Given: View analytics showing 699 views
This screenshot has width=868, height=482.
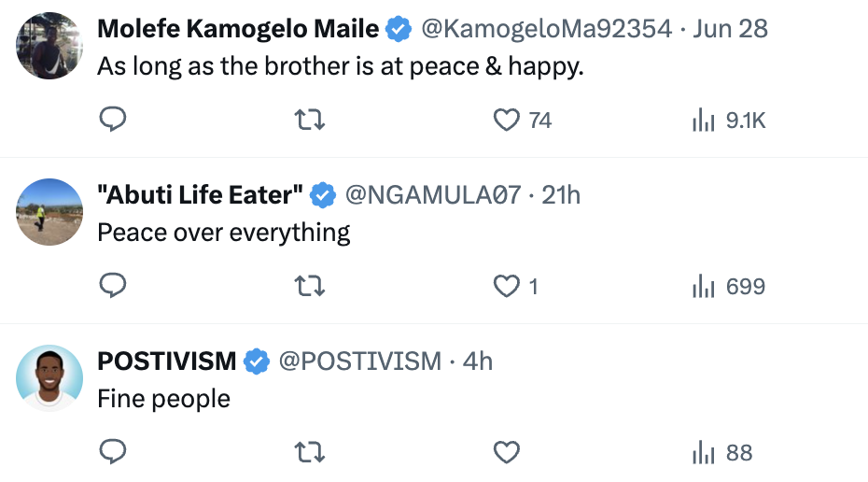Looking at the screenshot, I should (729, 286).
